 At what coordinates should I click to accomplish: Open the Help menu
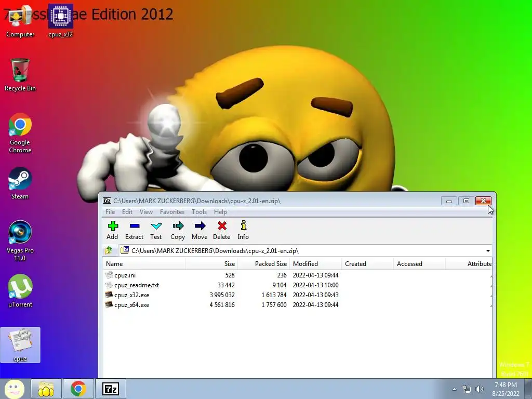220,212
